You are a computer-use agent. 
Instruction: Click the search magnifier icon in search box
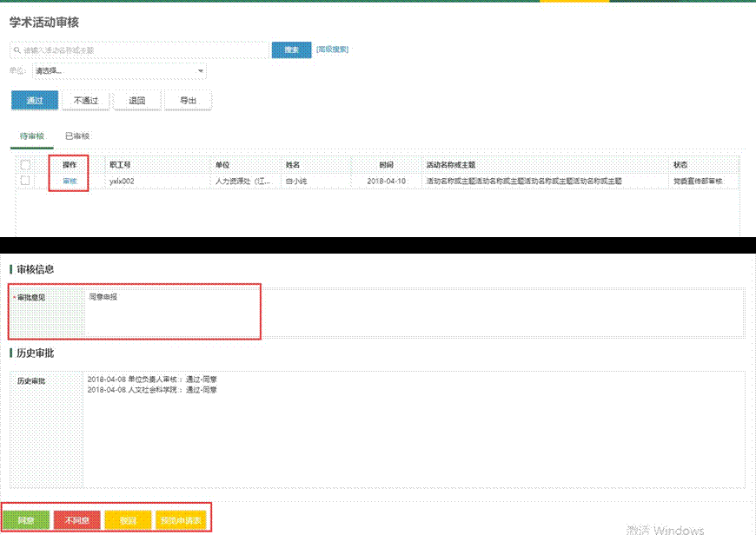pyautogui.click(x=17, y=50)
